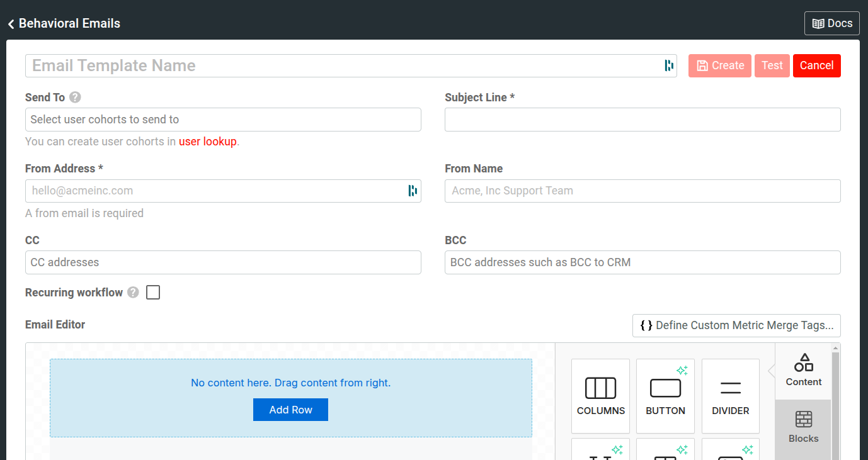Click the Create button
Viewport: 868px width, 460px height.
(719, 65)
